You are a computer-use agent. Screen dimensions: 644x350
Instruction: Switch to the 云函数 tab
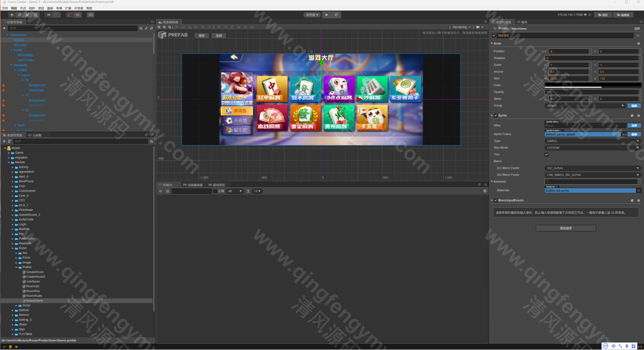coord(35,135)
